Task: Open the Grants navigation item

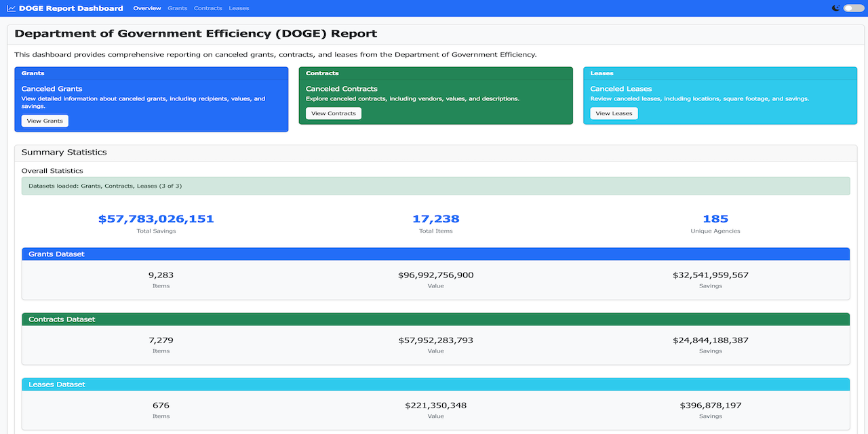Action: pos(177,8)
